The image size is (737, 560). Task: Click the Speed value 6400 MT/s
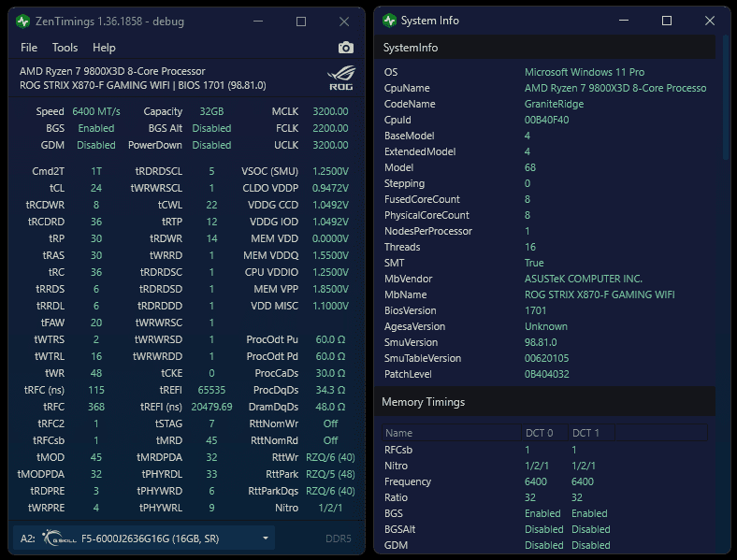[x=96, y=111]
